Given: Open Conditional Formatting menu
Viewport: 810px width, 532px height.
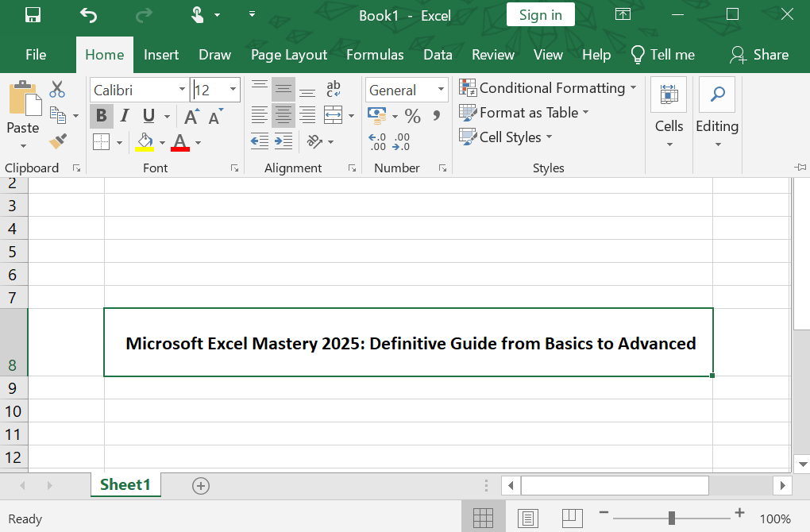Looking at the screenshot, I should click(x=548, y=88).
